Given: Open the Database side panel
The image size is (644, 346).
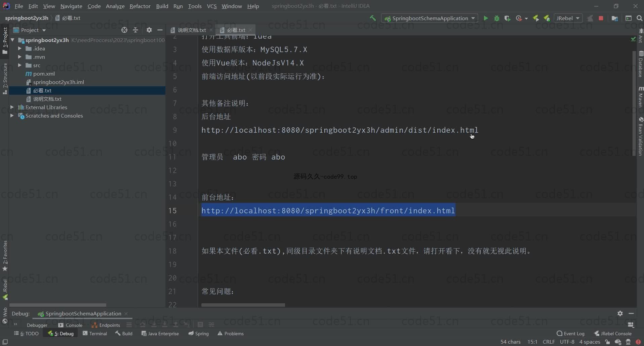Looking at the screenshot, I should point(641,64).
